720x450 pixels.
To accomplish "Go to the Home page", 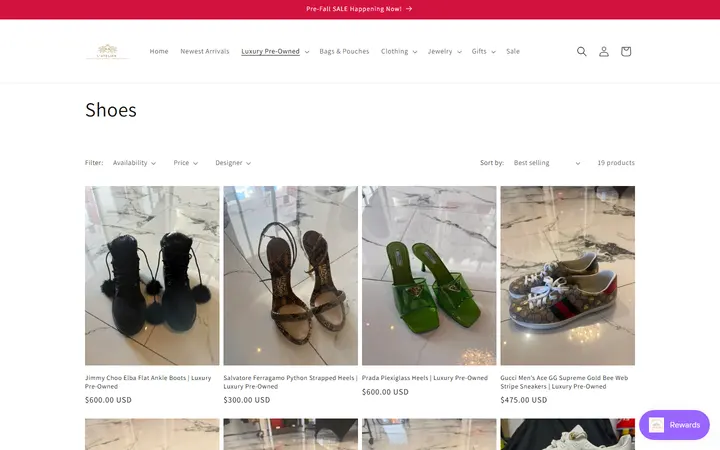I will 159,51.
